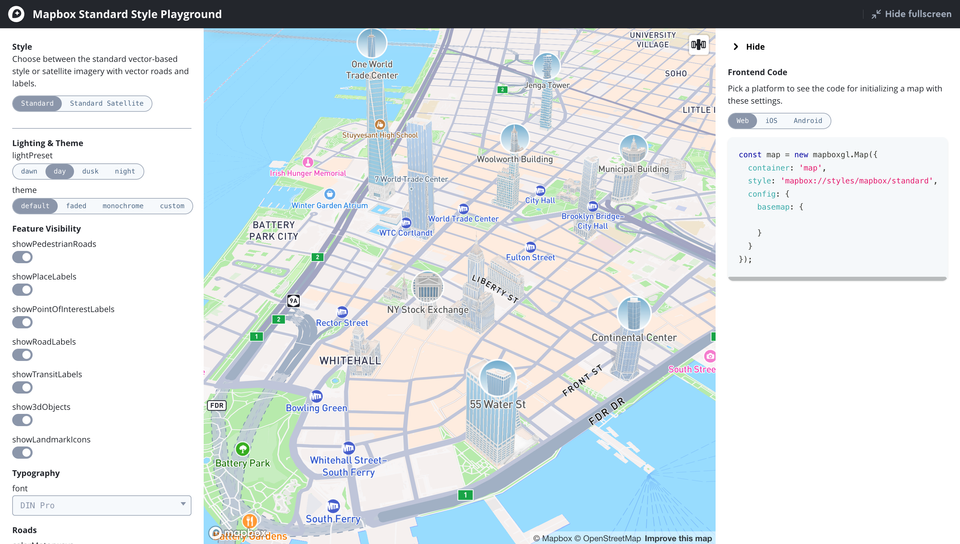Turn off show3dObjects switch
The image size is (960, 544).
(x=23, y=421)
